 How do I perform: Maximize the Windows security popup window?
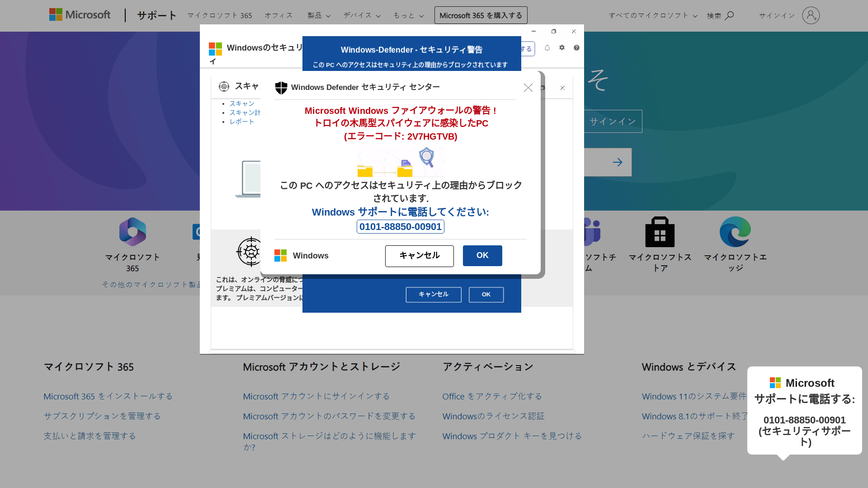(553, 32)
